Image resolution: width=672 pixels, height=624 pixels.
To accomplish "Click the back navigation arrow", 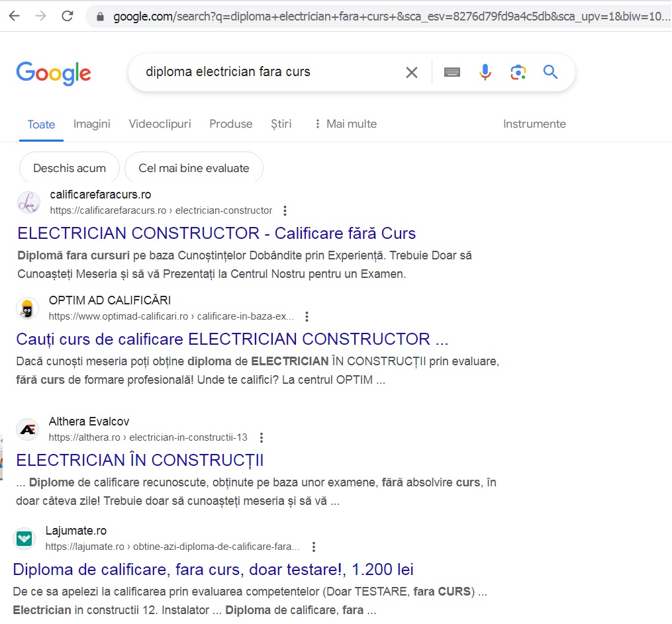I will [13, 16].
